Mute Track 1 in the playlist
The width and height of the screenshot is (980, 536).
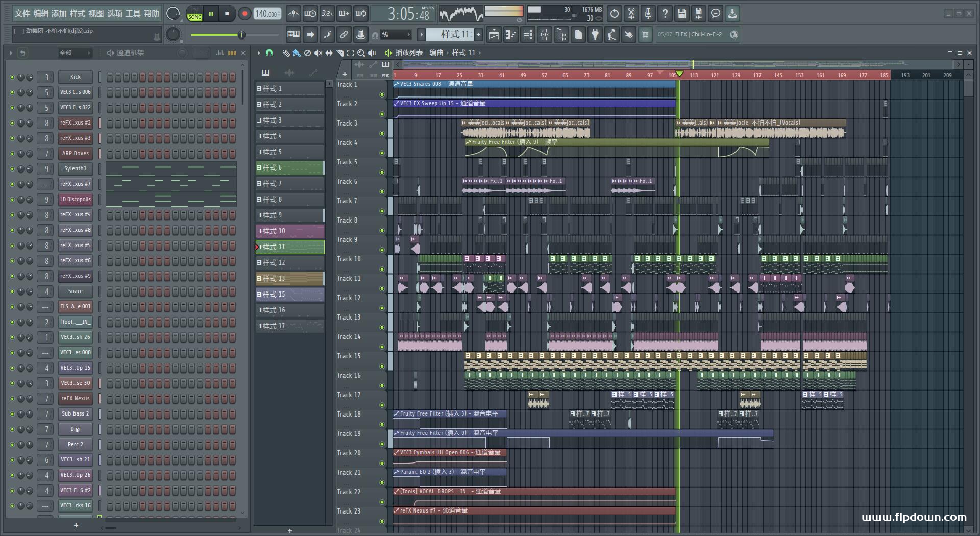pyautogui.click(x=382, y=95)
